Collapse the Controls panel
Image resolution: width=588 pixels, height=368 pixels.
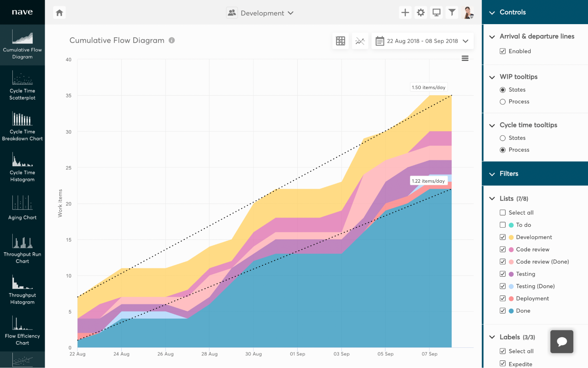click(492, 12)
